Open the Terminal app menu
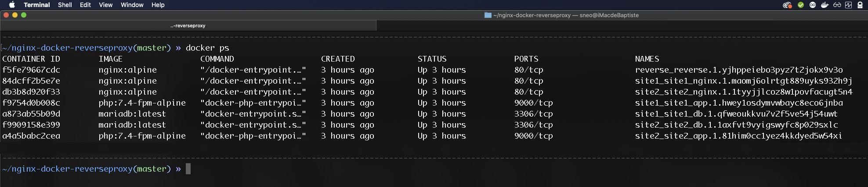Screen dimensions: 868x187 [36, 5]
